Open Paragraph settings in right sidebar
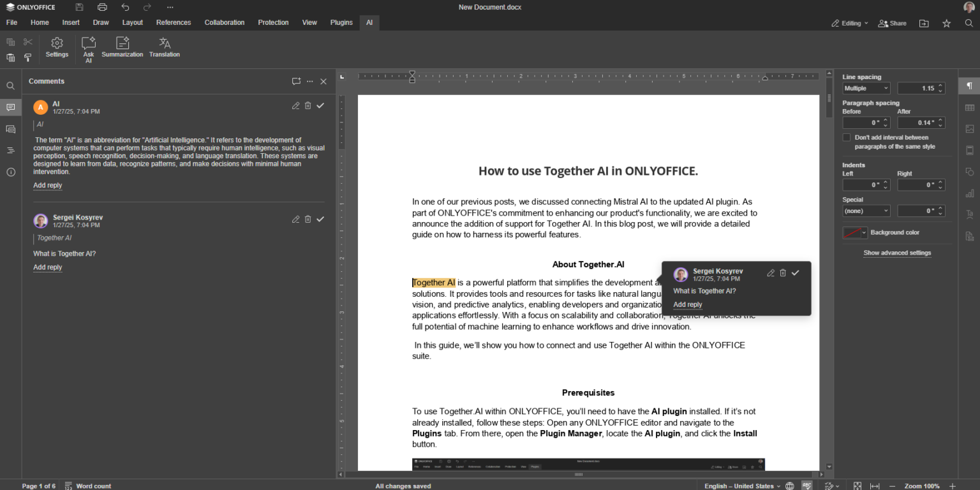The height and width of the screenshot is (490, 980). coord(970,85)
